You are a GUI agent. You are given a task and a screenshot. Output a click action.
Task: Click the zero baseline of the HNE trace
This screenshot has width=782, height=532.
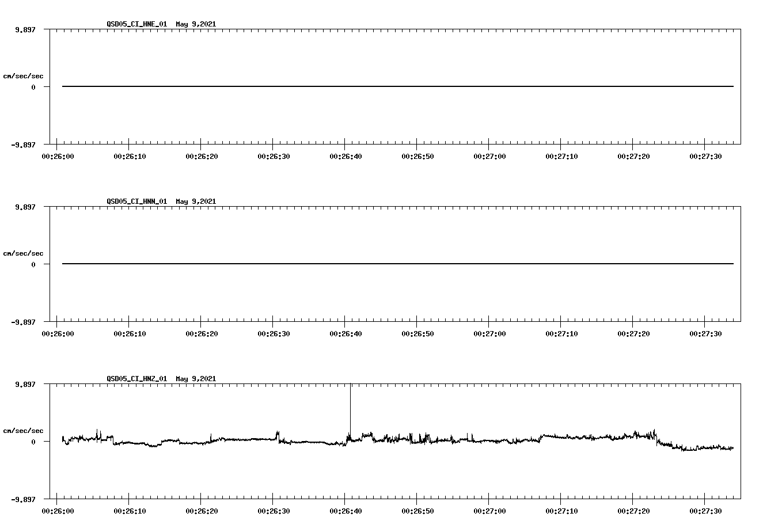(x=346, y=85)
